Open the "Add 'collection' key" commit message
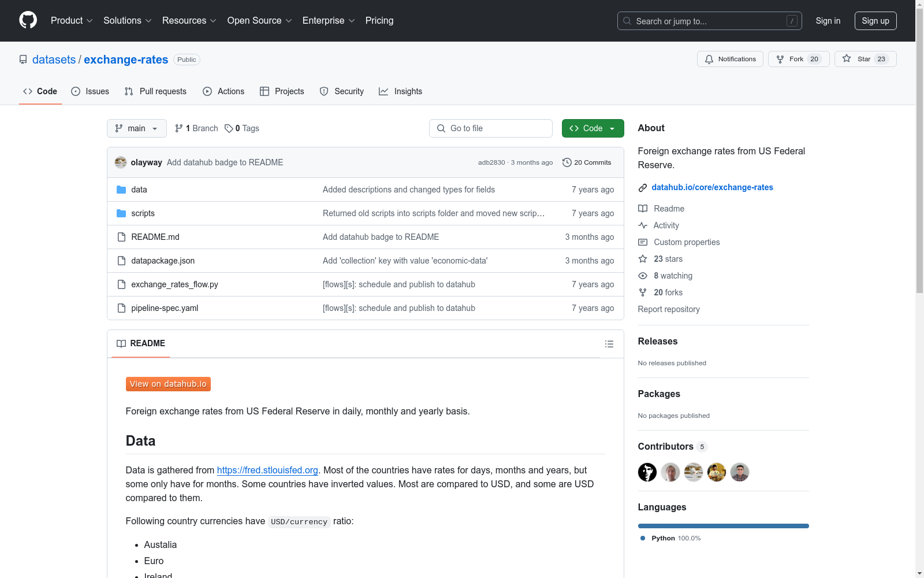This screenshot has width=924, height=578. [405, 261]
